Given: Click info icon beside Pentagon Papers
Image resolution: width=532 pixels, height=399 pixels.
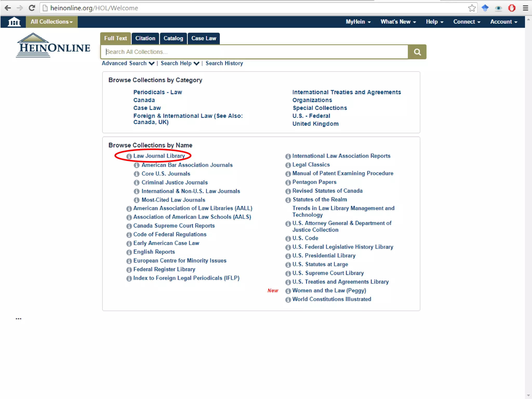Looking at the screenshot, I should pos(288,183).
